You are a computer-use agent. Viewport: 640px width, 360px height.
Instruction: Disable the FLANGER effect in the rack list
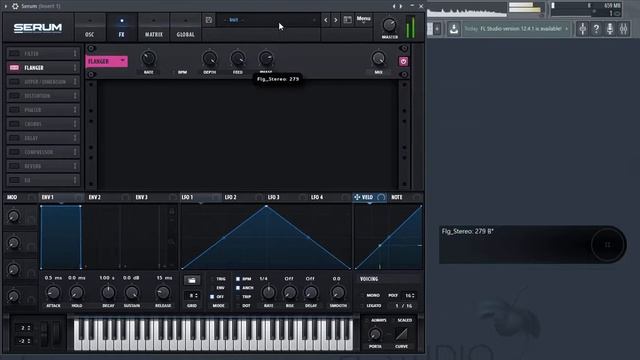pyautogui.click(x=14, y=68)
